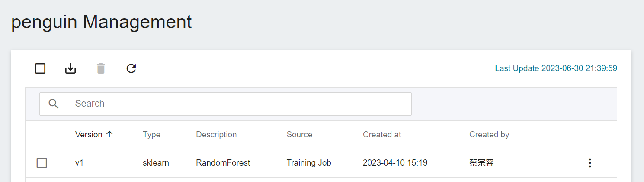Open the v1 version entry
The width and height of the screenshot is (644, 182).
pyautogui.click(x=80, y=163)
